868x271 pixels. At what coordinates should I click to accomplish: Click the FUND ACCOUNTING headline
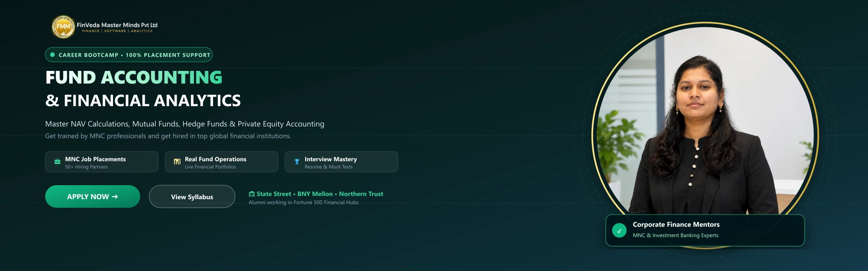(134, 77)
